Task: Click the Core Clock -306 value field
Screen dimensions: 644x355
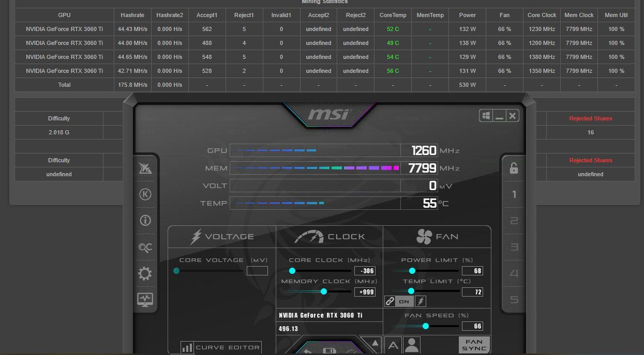Action: point(365,271)
